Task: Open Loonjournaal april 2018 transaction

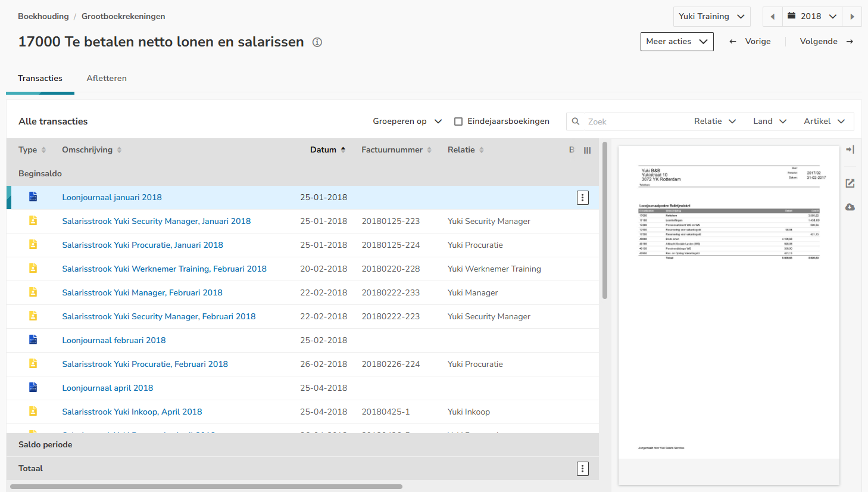Action: pos(108,388)
